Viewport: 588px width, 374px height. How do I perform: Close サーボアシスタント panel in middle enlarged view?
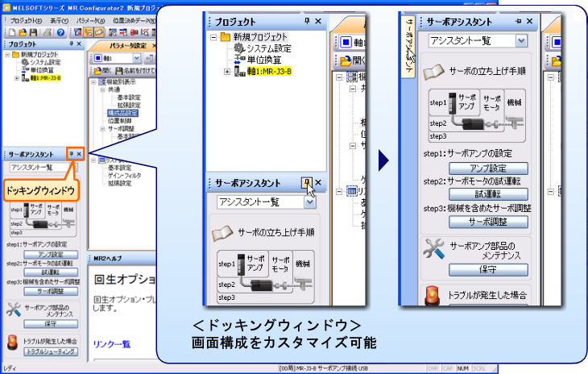pos(318,183)
